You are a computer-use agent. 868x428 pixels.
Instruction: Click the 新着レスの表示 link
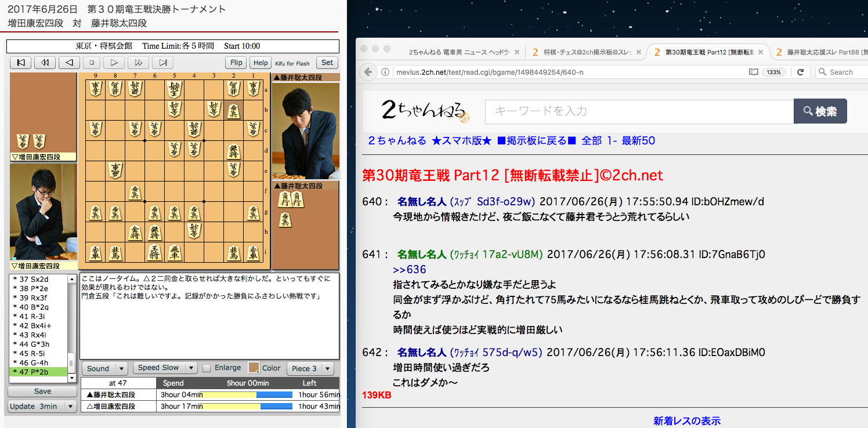pyautogui.click(x=687, y=421)
